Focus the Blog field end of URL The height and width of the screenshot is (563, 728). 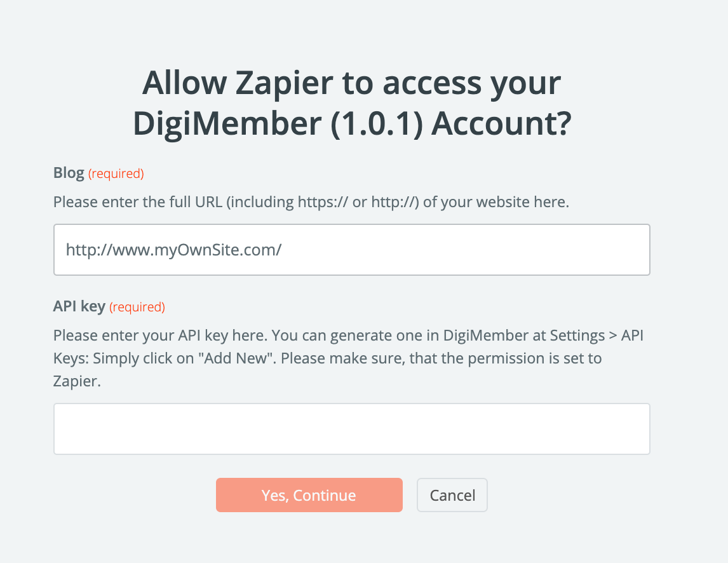pyautogui.click(x=282, y=249)
